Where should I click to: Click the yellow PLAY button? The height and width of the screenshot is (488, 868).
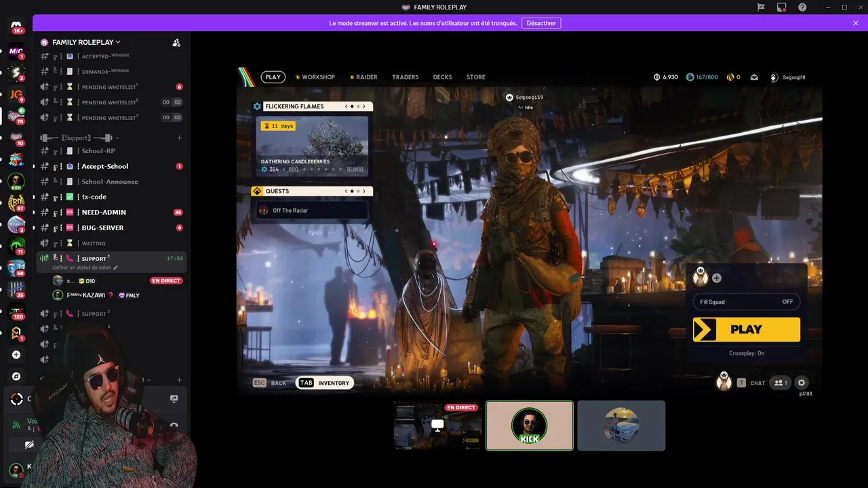click(x=747, y=329)
